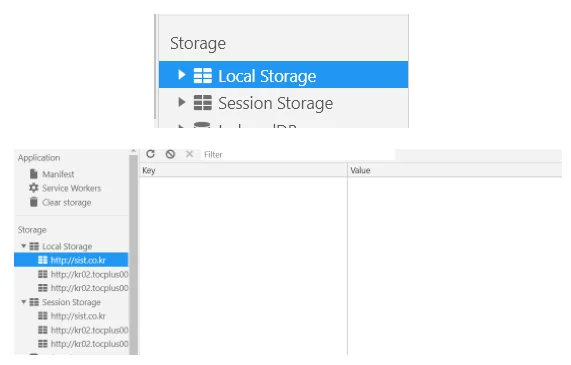Click the grid icon beside the lower Session Storage label
The image size is (571, 365).
[x=34, y=302]
